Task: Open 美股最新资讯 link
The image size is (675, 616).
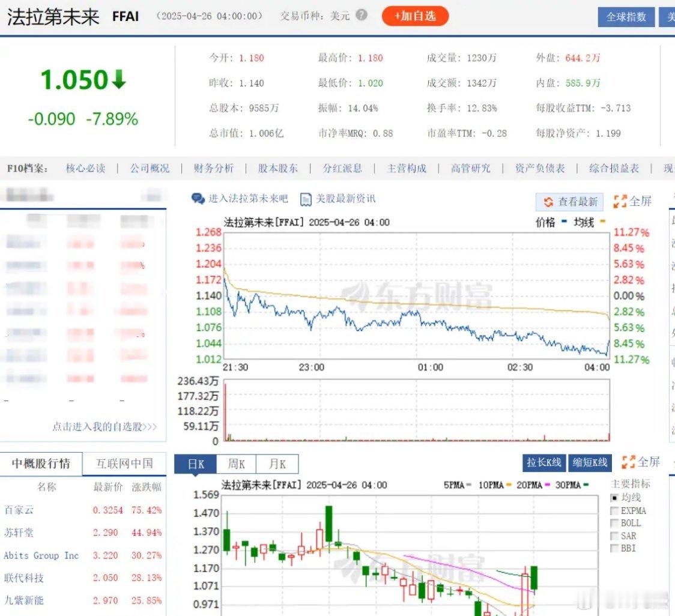Action: click(346, 199)
